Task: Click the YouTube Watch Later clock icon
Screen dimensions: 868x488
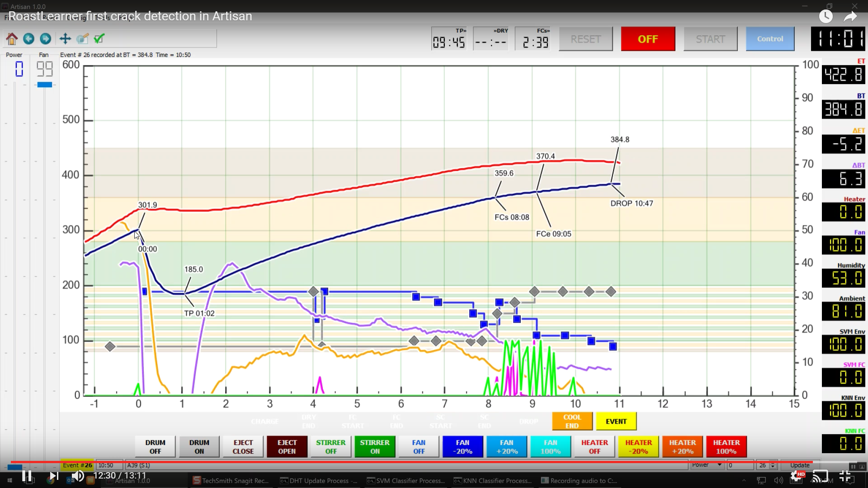Action: [826, 17]
